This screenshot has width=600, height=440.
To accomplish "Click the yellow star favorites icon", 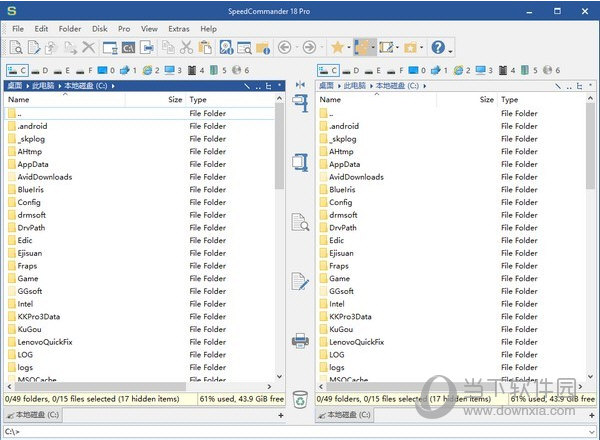I will click(337, 47).
